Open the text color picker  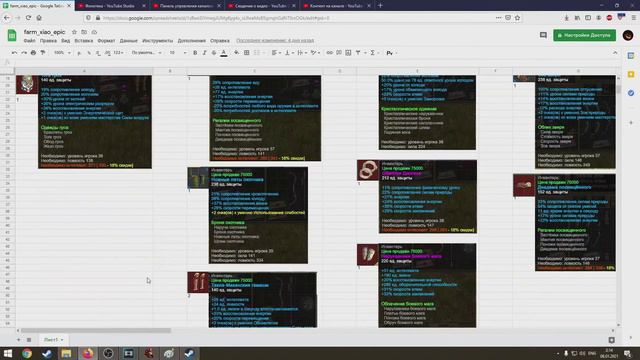tap(224, 53)
